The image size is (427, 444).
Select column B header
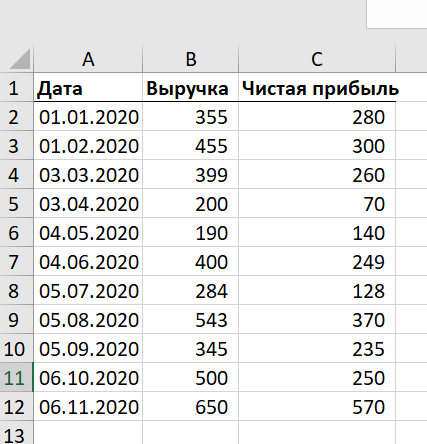click(x=191, y=59)
